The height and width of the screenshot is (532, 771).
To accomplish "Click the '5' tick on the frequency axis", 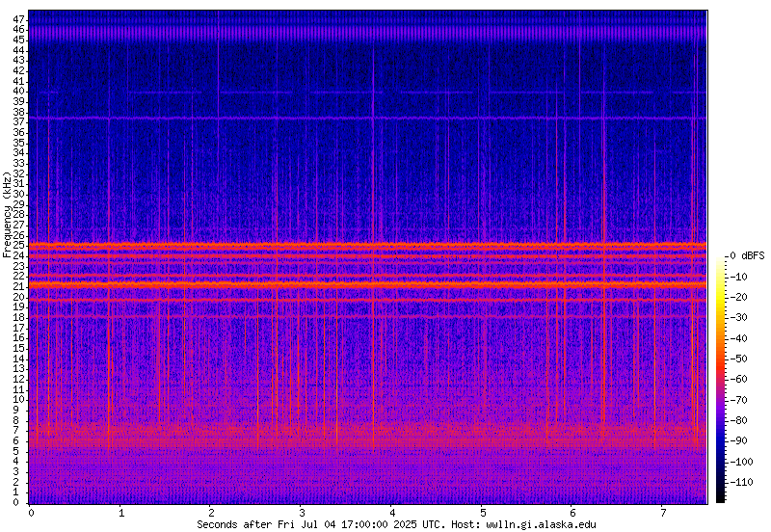I will point(16,451).
